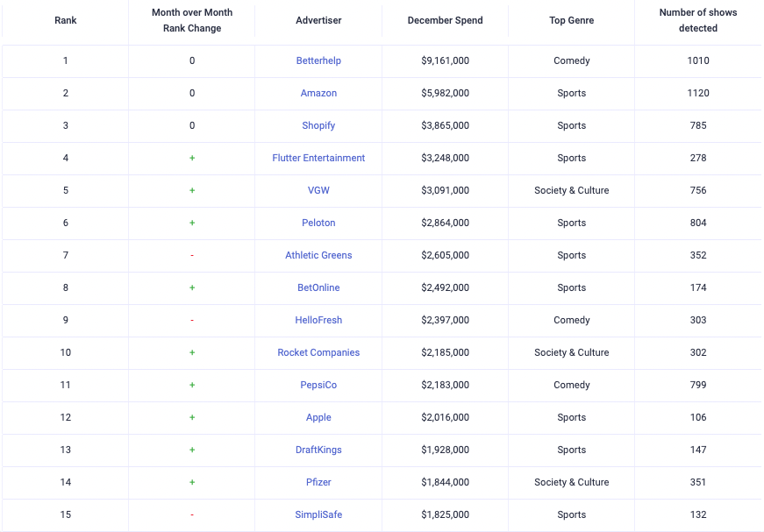764x532 pixels.
Task: Click the Rocket Companies link
Action: point(318,352)
